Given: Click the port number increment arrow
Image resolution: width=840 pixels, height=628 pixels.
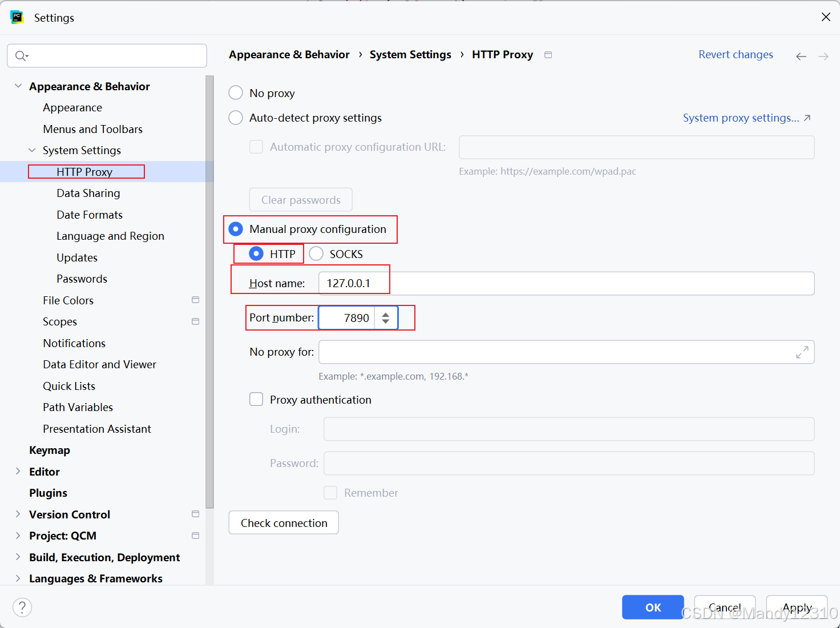Looking at the screenshot, I should point(386,313).
